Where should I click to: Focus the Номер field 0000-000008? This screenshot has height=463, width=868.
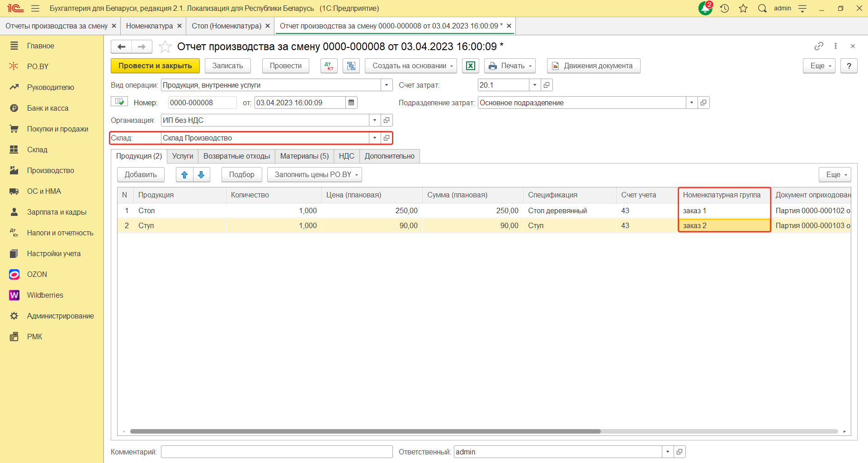click(203, 103)
